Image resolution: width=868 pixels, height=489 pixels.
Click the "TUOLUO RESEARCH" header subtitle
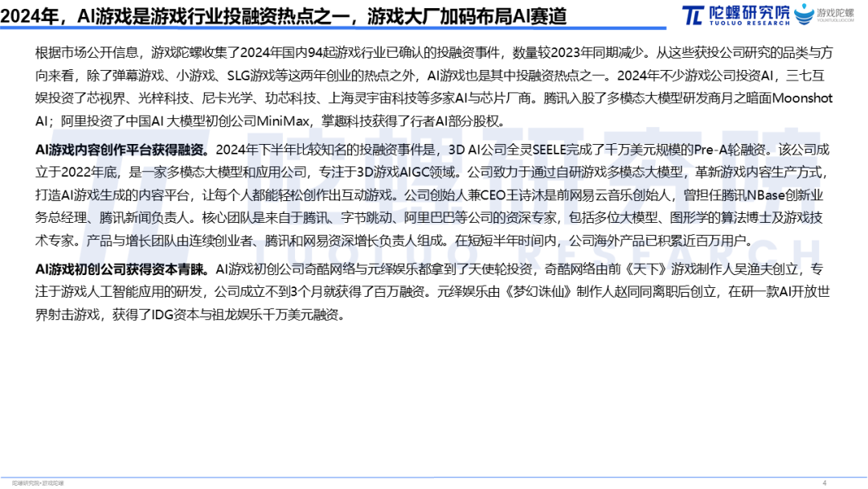[750, 23]
